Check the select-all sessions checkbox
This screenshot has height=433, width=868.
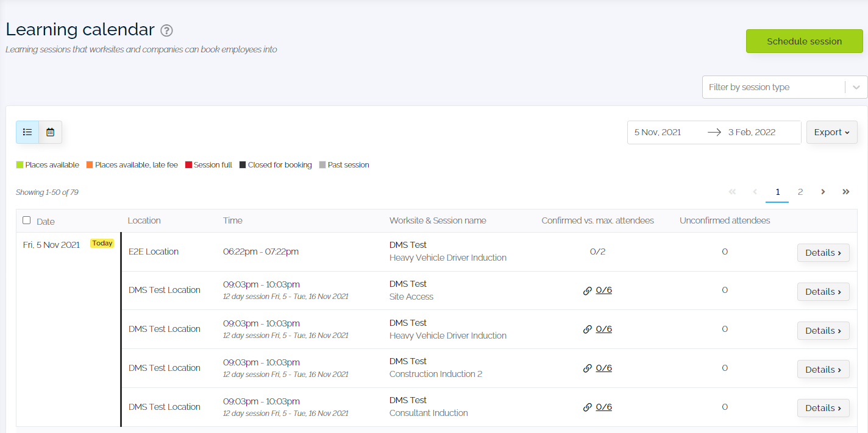pos(26,220)
